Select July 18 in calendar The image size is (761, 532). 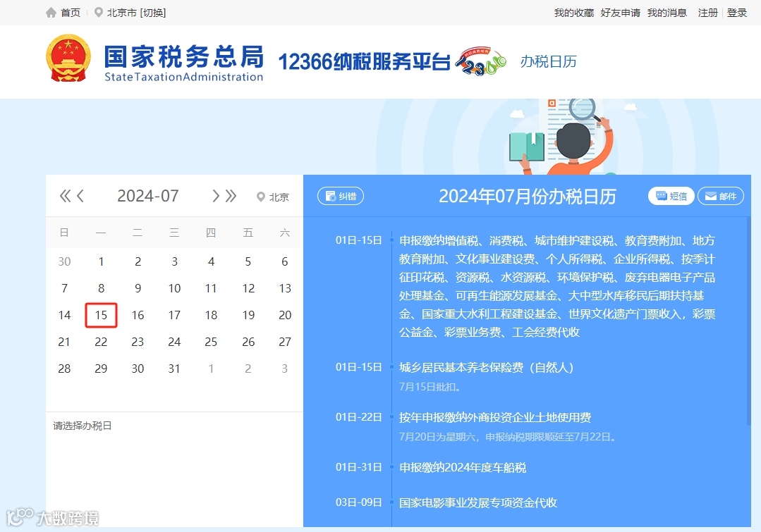(211, 315)
